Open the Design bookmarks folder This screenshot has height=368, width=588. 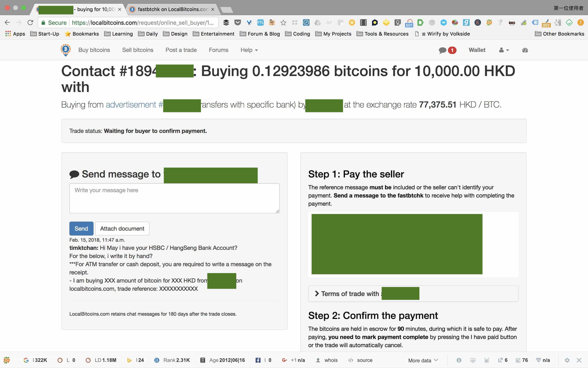coord(175,34)
